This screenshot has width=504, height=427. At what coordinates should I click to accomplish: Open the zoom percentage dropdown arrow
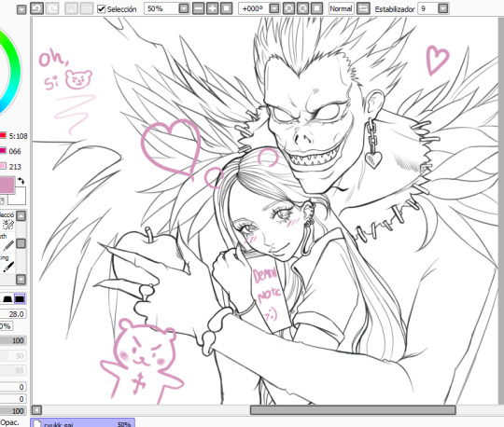(x=184, y=8)
